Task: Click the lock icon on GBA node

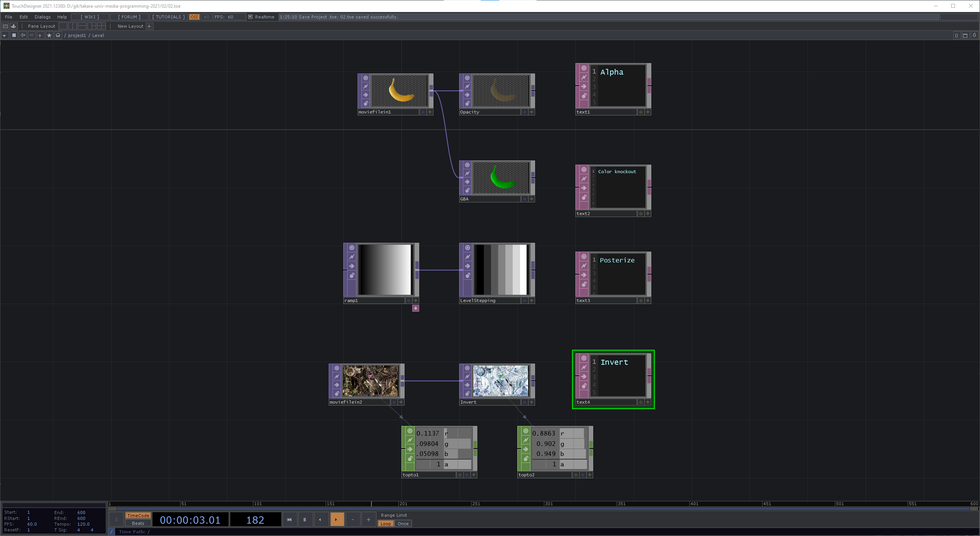Action: pyautogui.click(x=467, y=190)
